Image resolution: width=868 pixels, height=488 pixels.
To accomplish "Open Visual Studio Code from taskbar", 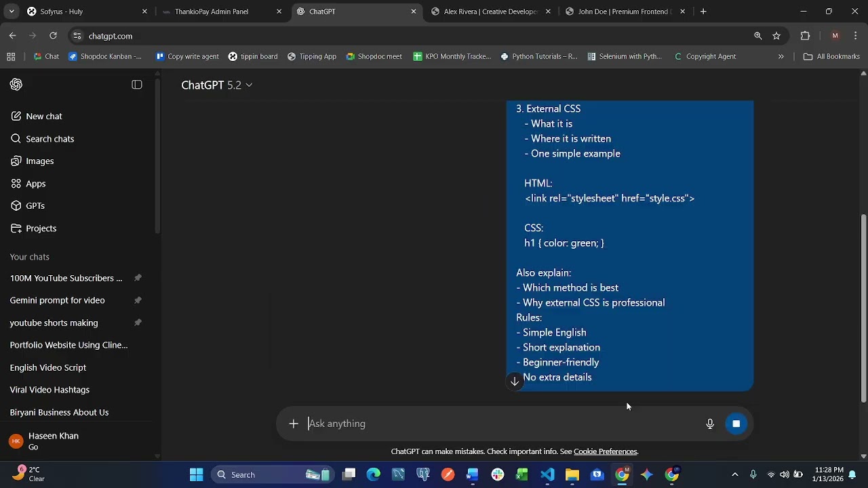I will click(547, 475).
